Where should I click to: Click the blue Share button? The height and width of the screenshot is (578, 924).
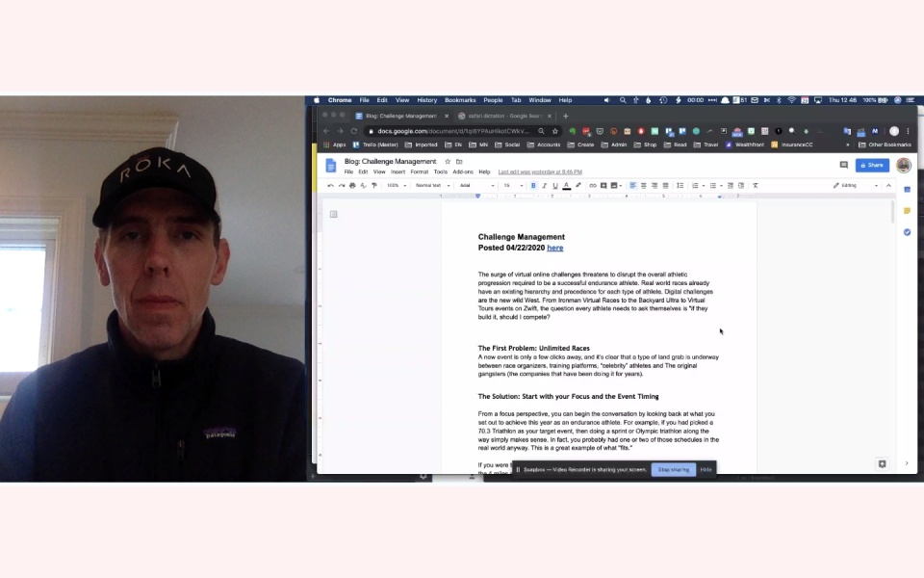point(872,166)
